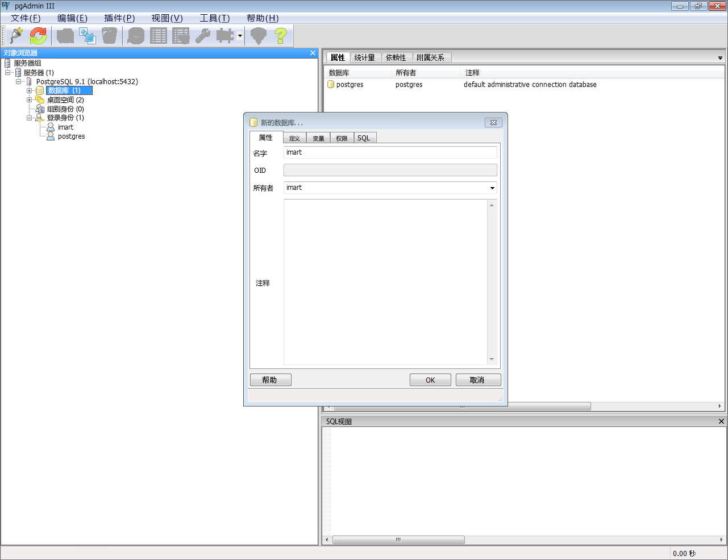Expand the 桌面空间 (2) tree node
Viewport: 728px width, 560px height.
[30, 99]
